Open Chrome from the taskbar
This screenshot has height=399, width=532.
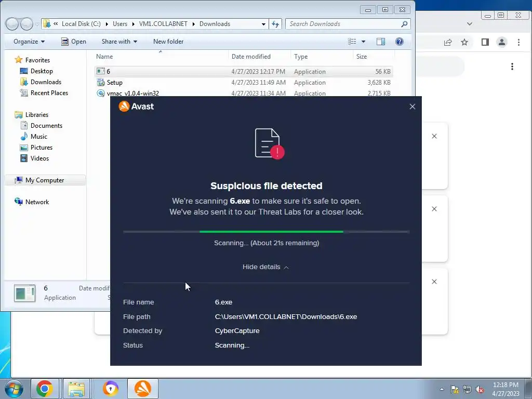pos(45,389)
